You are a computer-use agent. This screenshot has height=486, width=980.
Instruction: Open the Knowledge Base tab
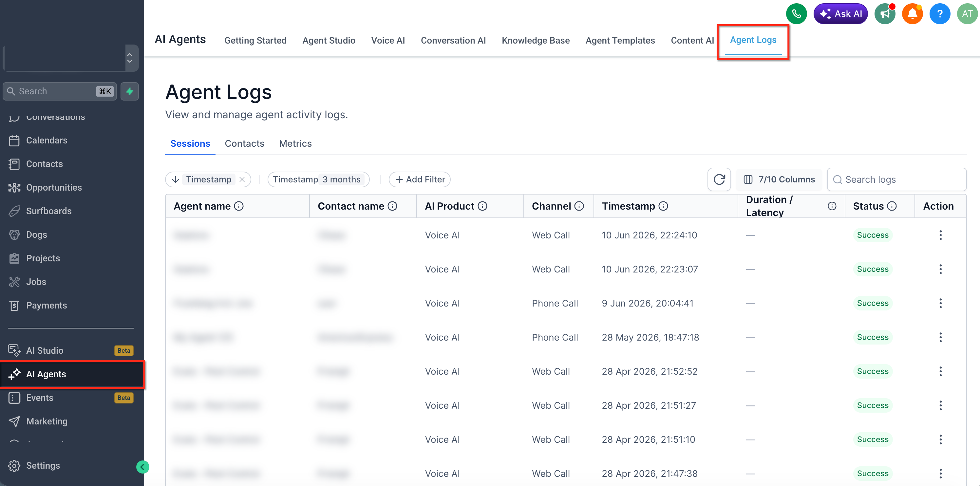tap(535, 40)
